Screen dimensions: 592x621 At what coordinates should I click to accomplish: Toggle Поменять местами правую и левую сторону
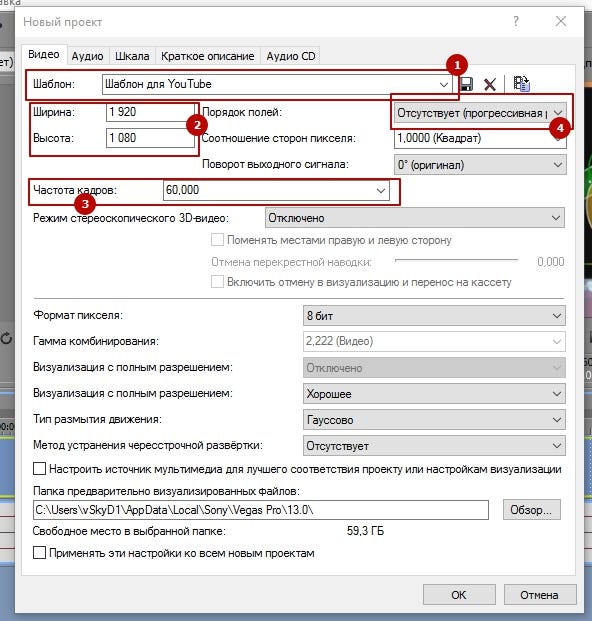(217, 240)
